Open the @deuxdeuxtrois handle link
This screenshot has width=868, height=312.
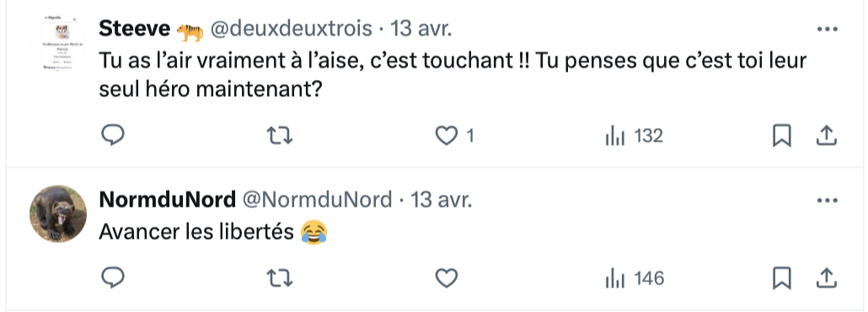pos(292,29)
